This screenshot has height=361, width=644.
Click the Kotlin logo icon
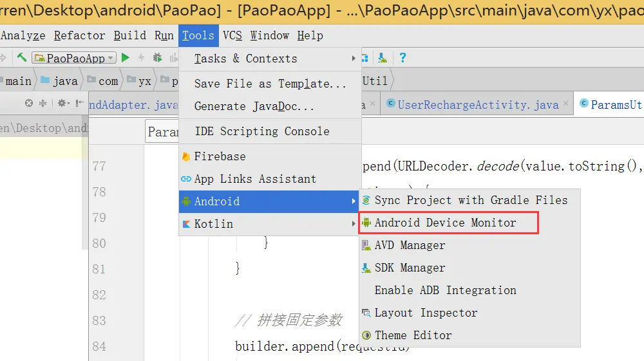186,224
